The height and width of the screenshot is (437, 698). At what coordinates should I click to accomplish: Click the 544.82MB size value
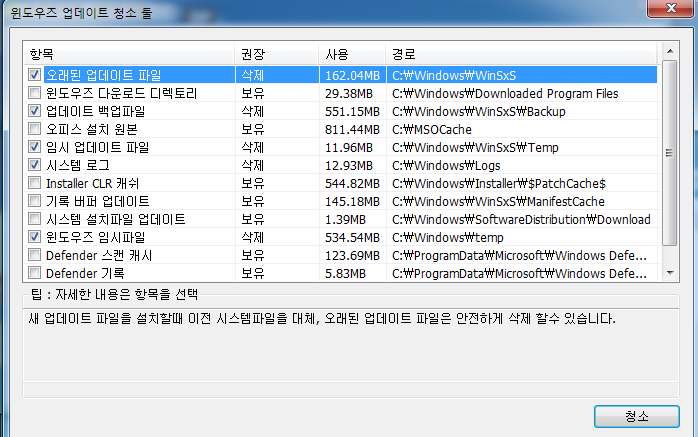[352, 184]
